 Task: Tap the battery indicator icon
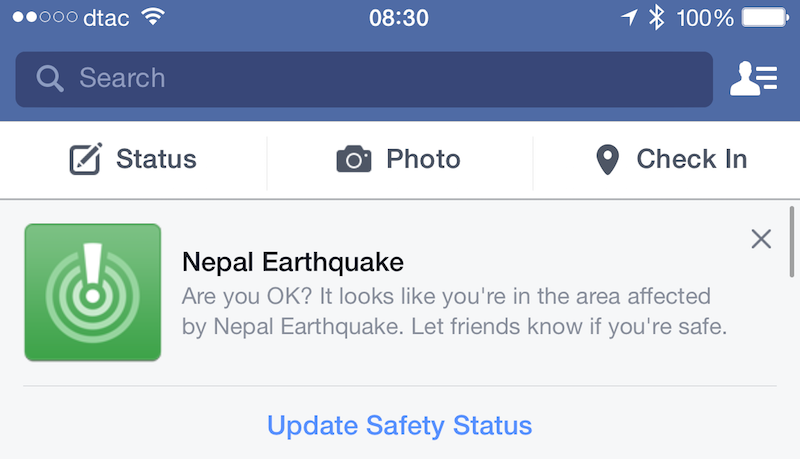pos(767,17)
